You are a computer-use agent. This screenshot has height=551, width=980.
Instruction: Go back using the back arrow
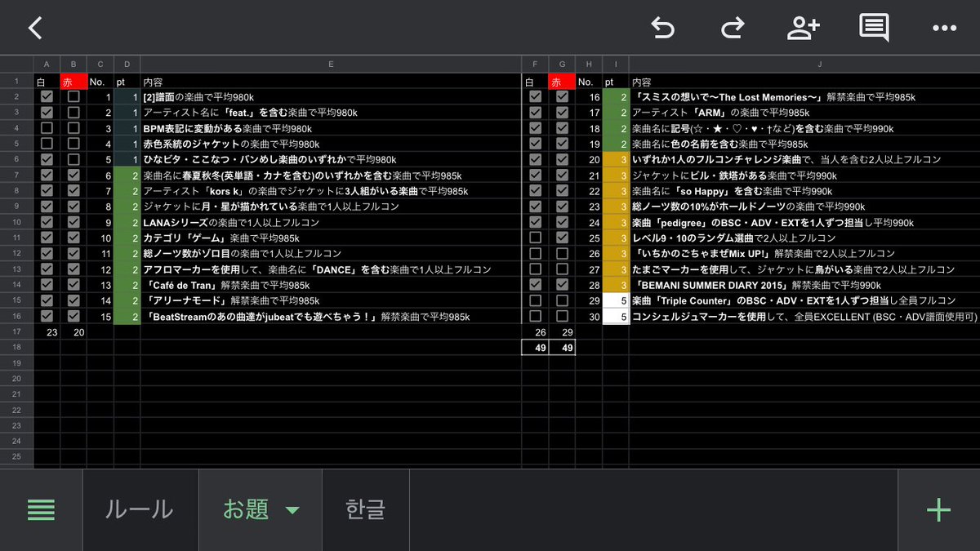pyautogui.click(x=35, y=28)
